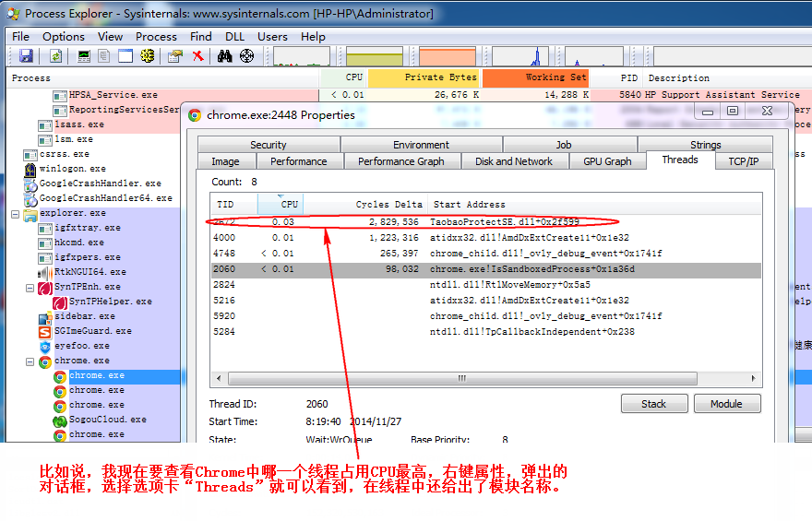
Task: Sort main list by Working Set column
Action: [x=536, y=77]
